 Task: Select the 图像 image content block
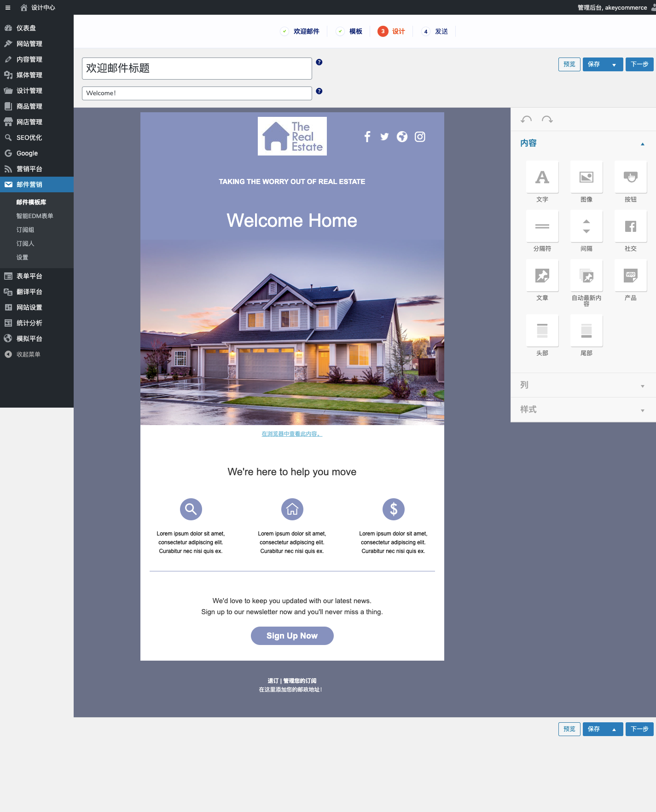point(586,178)
